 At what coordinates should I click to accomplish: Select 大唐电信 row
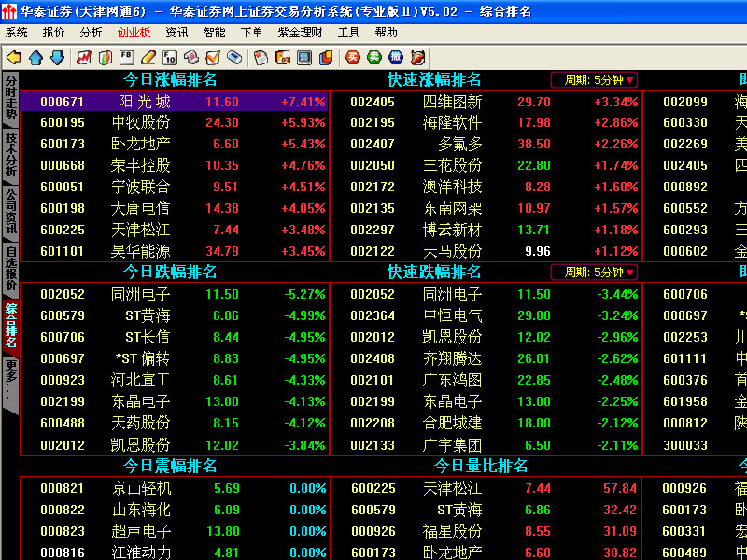175,208
